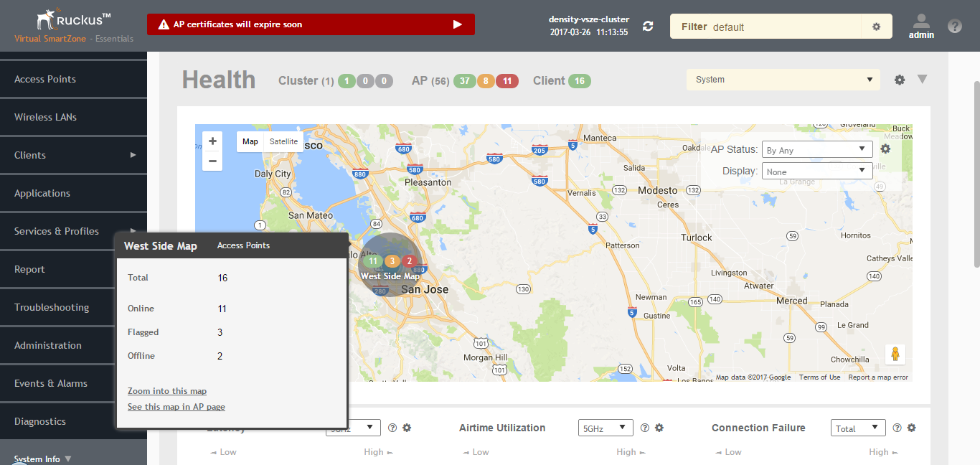Image resolution: width=980 pixels, height=465 pixels.
Task: Click the red offline AP count badge 11
Action: click(x=507, y=81)
